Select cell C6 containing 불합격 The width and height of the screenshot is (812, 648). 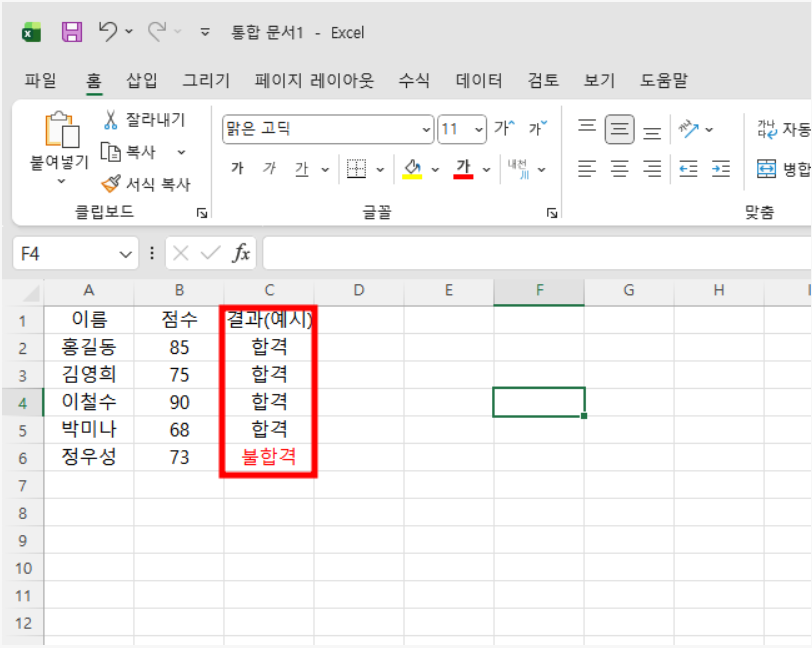coord(269,458)
